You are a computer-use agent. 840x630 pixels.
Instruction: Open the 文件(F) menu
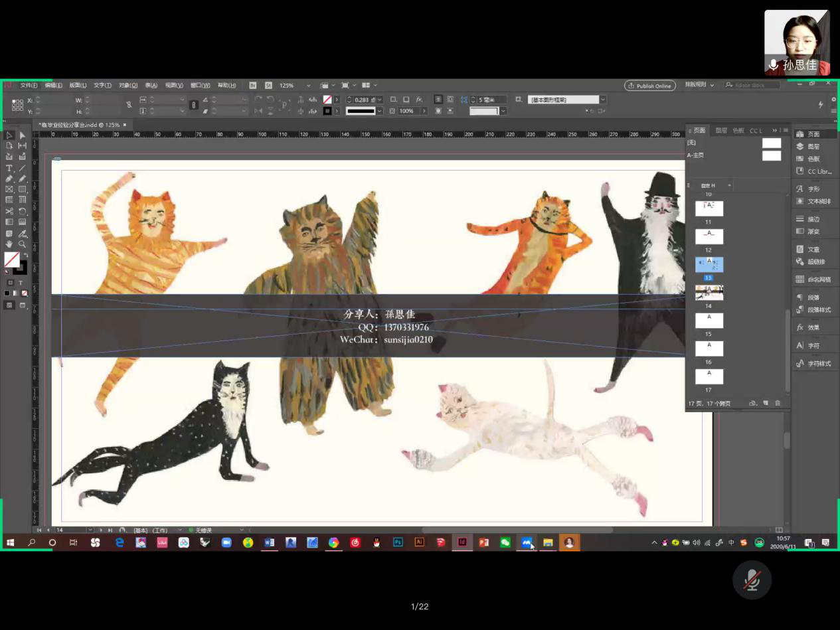29,86
